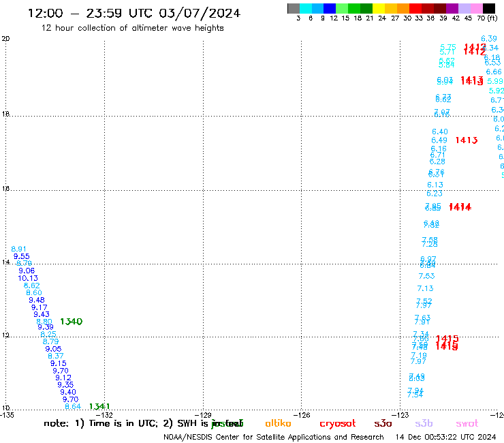Select the purple legend swatch

pos(452,9)
